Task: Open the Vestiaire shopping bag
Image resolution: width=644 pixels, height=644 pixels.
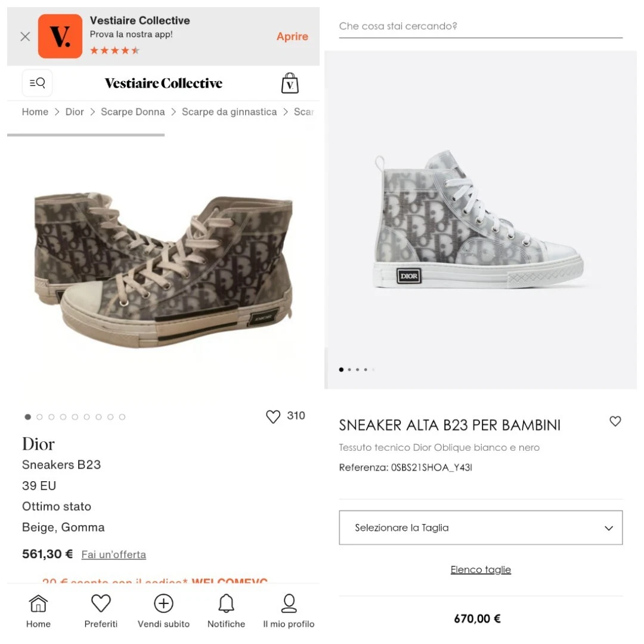Action: coord(290,83)
